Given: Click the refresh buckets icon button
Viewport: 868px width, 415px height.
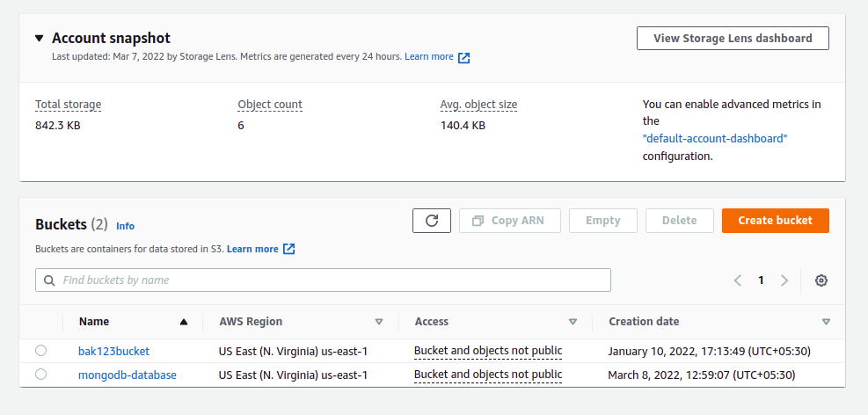Looking at the screenshot, I should coord(432,221).
